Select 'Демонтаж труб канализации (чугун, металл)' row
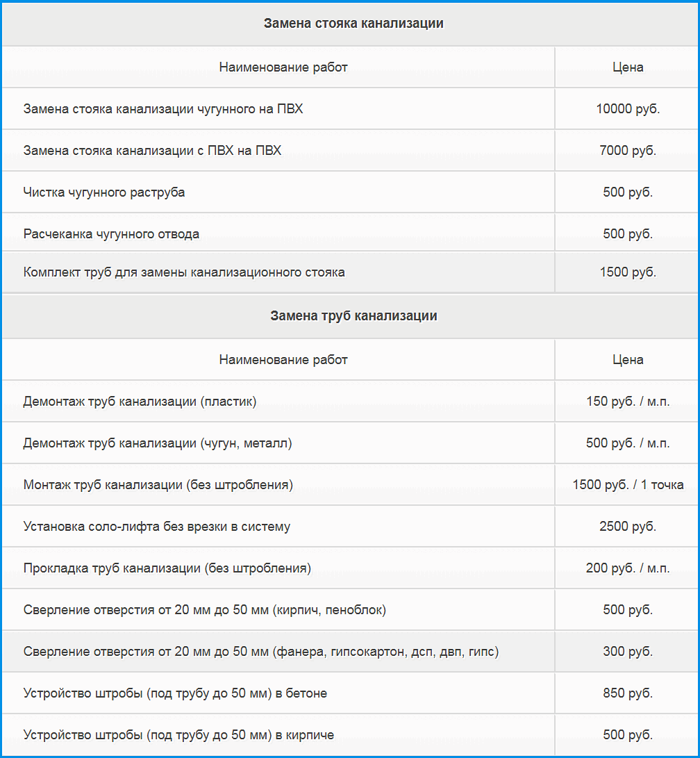The image size is (700, 758). point(158,443)
